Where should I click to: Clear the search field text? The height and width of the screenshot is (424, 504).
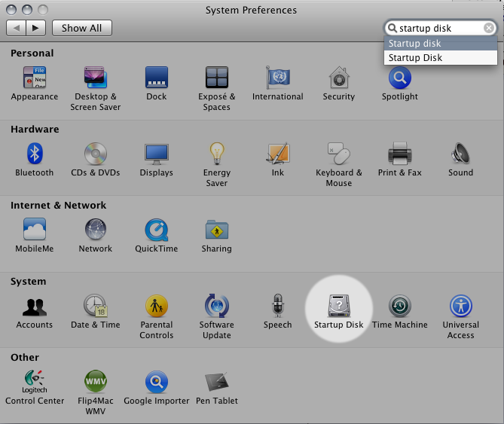coord(489,28)
